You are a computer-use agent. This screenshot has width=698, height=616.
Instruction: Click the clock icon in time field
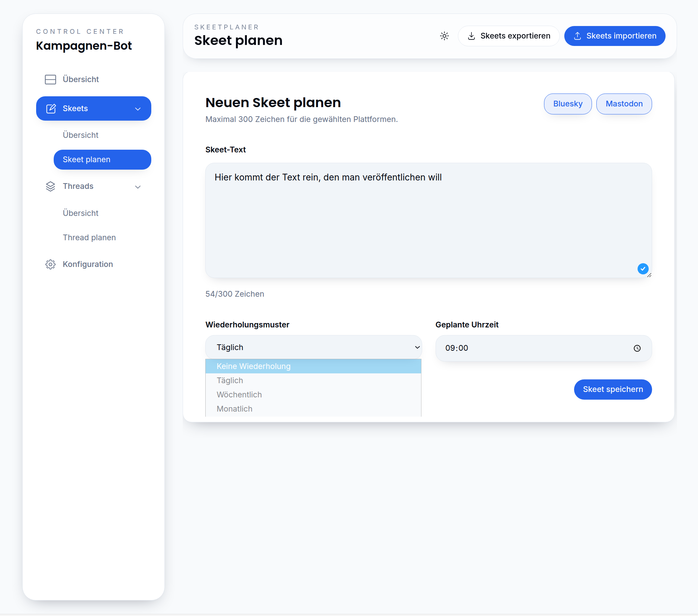[637, 348]
